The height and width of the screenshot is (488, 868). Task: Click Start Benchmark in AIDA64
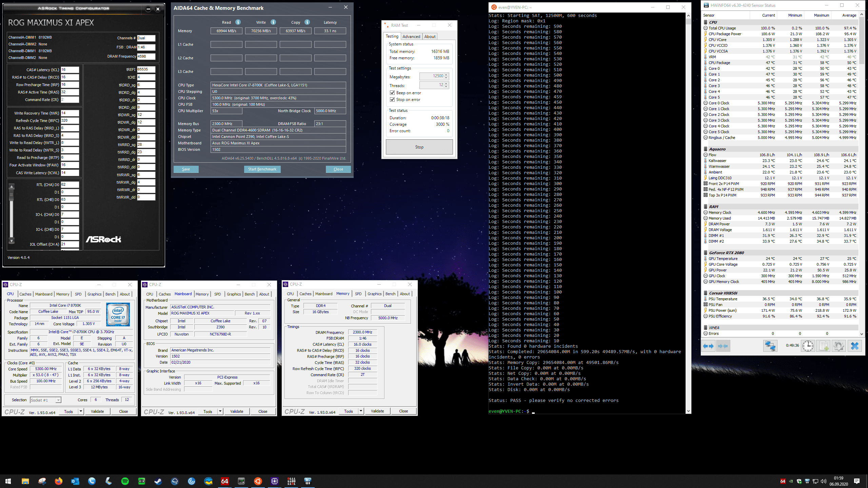click(x=262, y=169)
